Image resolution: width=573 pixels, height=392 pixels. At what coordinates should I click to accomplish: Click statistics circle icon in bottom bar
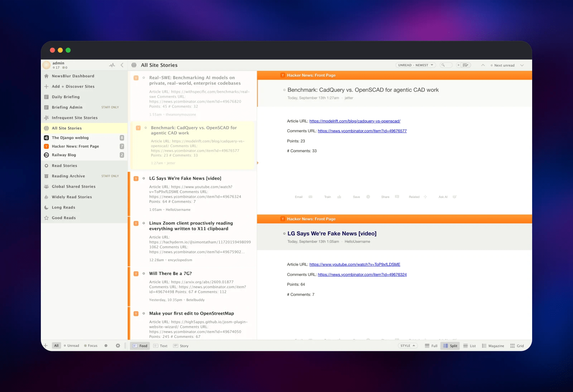pos(106,345)
